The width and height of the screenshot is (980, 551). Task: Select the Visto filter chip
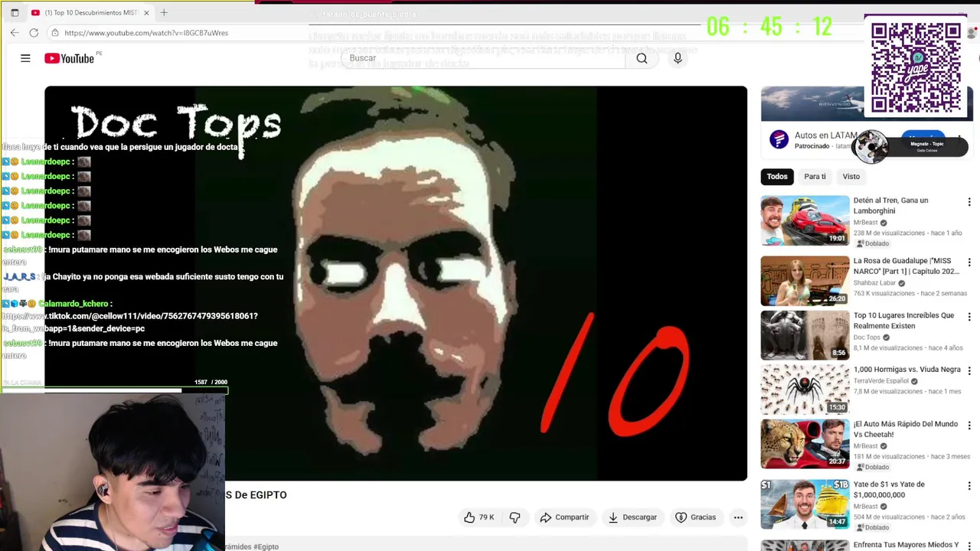[851, 177]
